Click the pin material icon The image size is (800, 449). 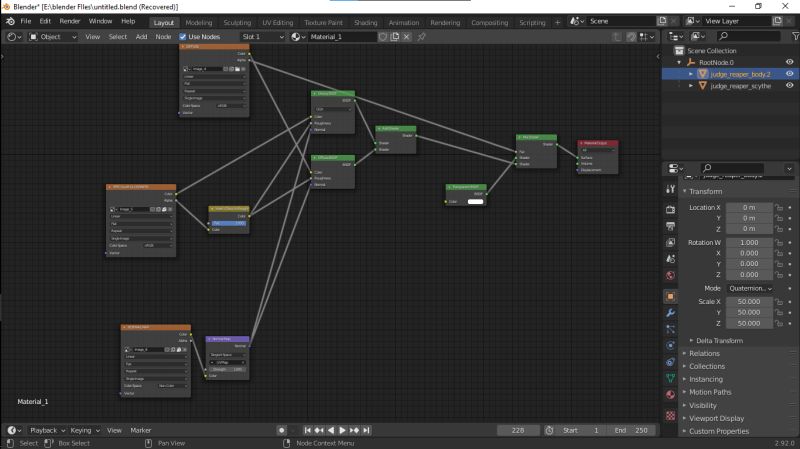pyautogui.click(x=421, y=37)
